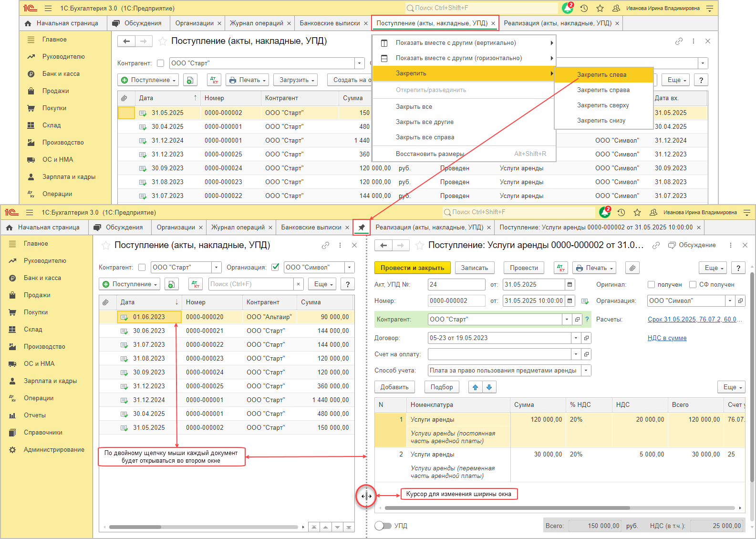Click Поиск (Ctrl+F) field in lower list
The image size is (756, 539).
coord(251,284)
